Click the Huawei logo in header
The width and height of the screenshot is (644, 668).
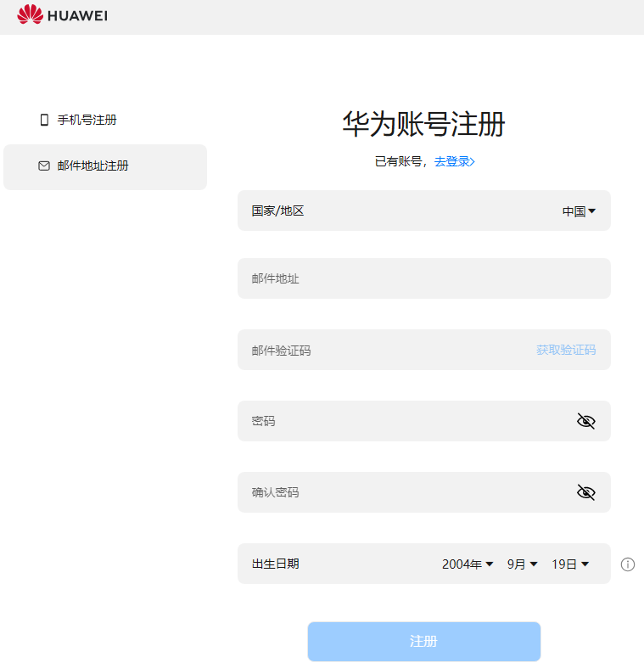point(62,15)
